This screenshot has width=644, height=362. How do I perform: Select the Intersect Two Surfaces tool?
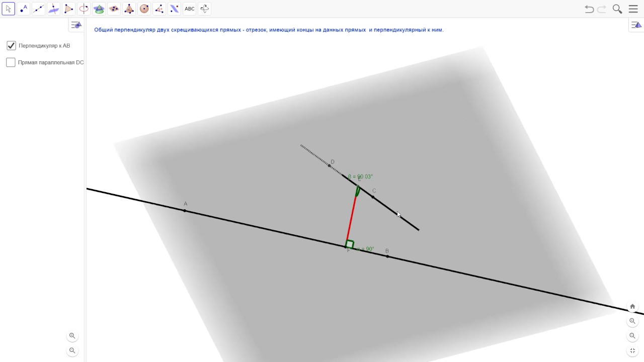tap(99, 9)
